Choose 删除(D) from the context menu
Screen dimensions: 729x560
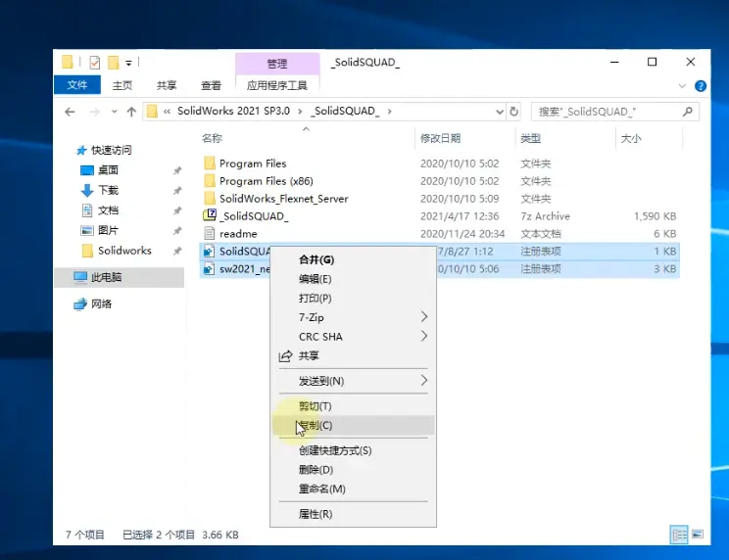click(353, 470)
